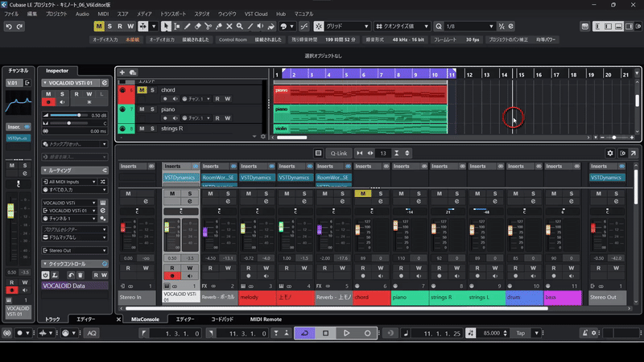Screen dimensions: 644x362
Task: Toggle Solo on the VOCALOID VSTi 01 channel
Action: pos(190,193)
